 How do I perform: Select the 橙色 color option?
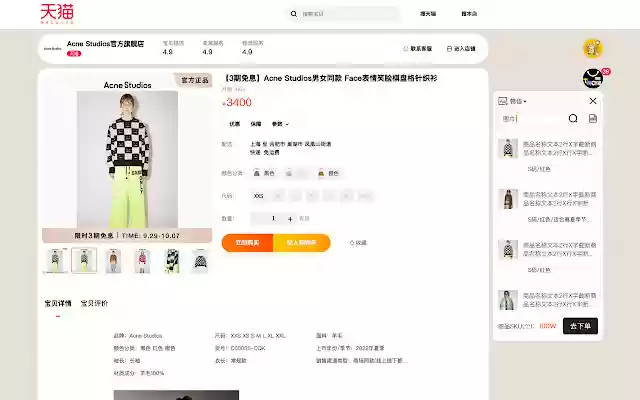pyautogui.click(x=329, y=173)
